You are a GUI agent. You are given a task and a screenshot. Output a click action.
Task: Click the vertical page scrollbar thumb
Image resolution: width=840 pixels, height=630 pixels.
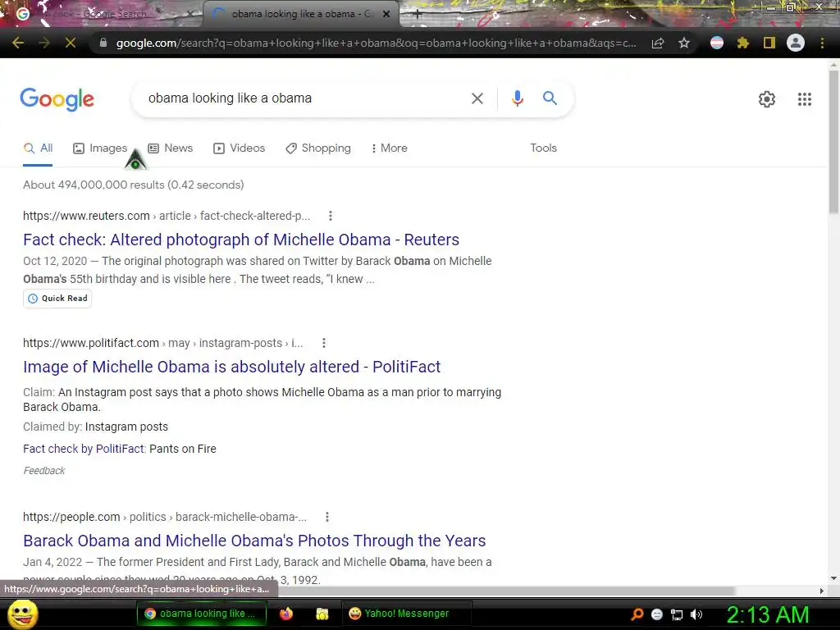(833, 143)
